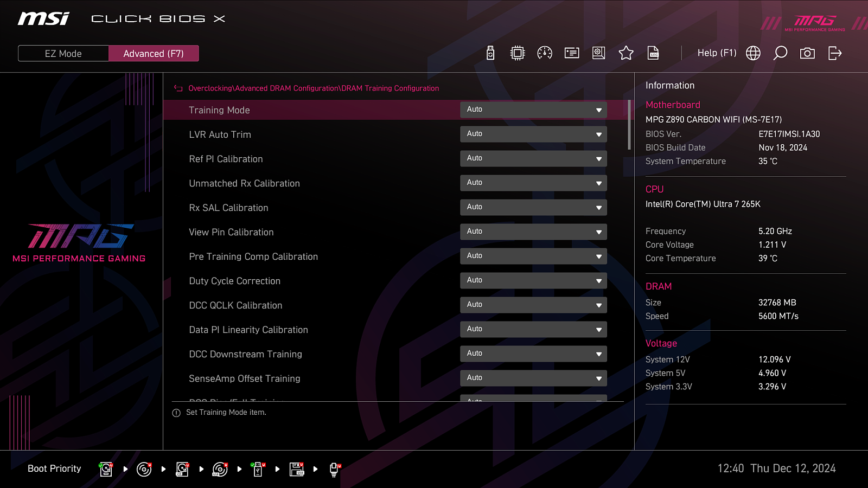Select the View Pin Calibration label

pyautogui.click(x=231, y=232)
